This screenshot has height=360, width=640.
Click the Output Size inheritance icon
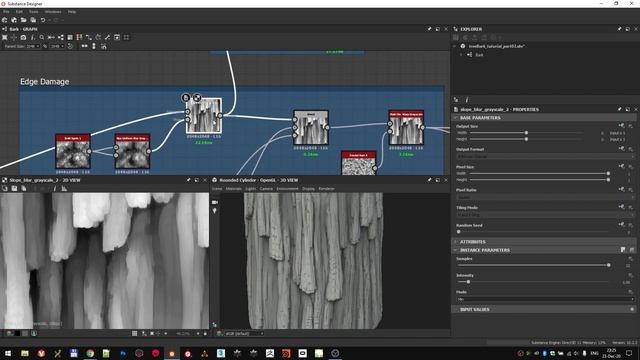(621, 126)
